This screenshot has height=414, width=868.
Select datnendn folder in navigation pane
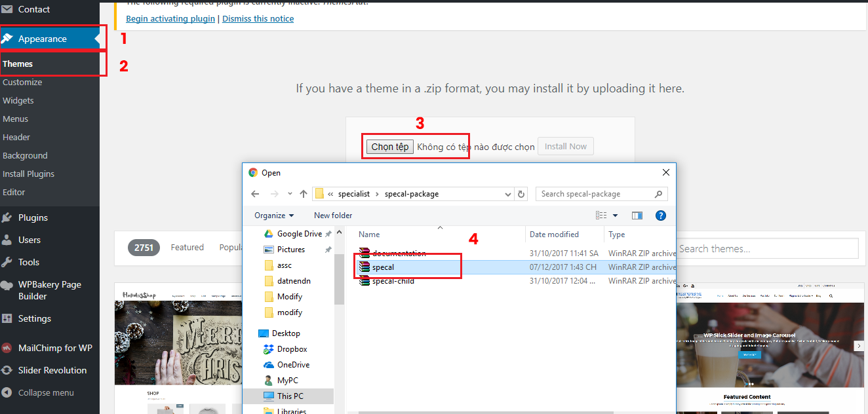point(286,281)
